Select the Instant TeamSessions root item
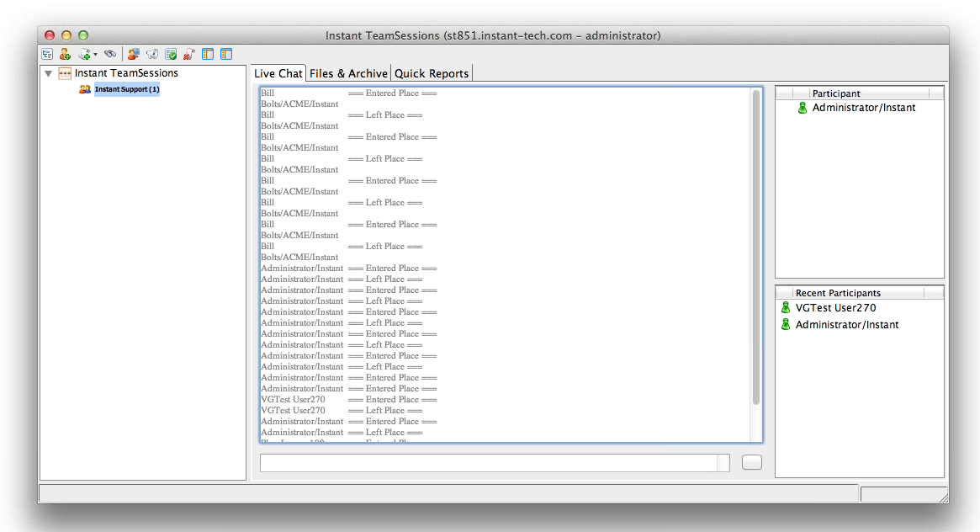980x532 pixels. point(126,73)
